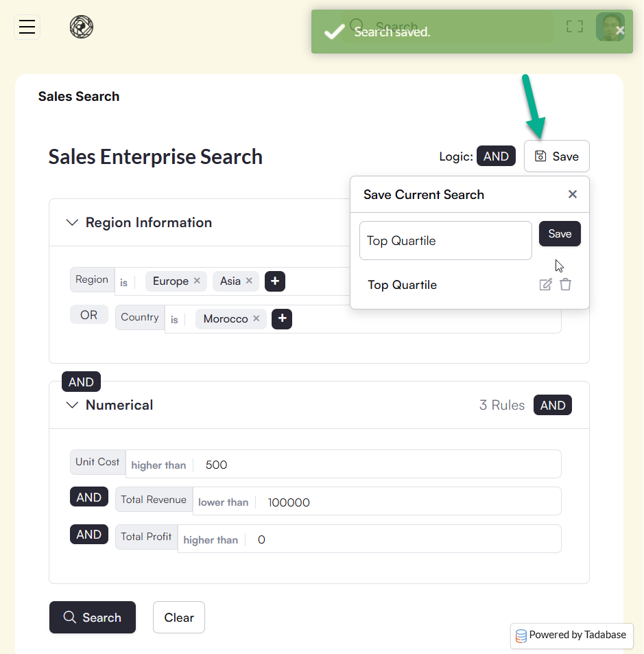Collapse the Region Information section
Screen dimensions: 644x654
(x=72, y=222)
